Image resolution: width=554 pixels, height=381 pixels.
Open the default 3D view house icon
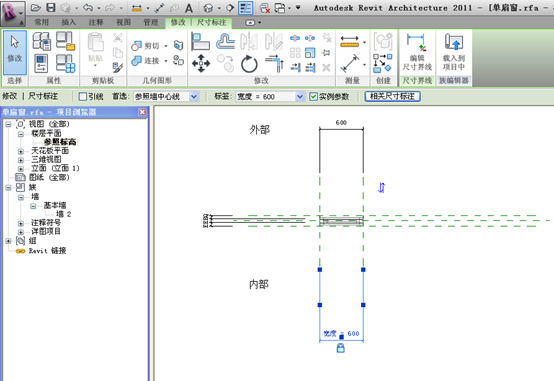(x=208, y=8)
